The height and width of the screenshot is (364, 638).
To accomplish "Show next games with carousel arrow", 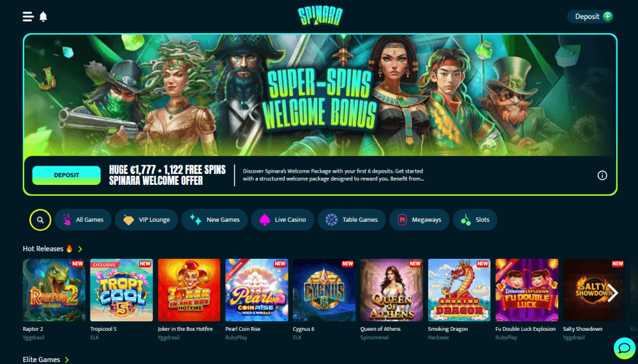I will coord(612,293).
